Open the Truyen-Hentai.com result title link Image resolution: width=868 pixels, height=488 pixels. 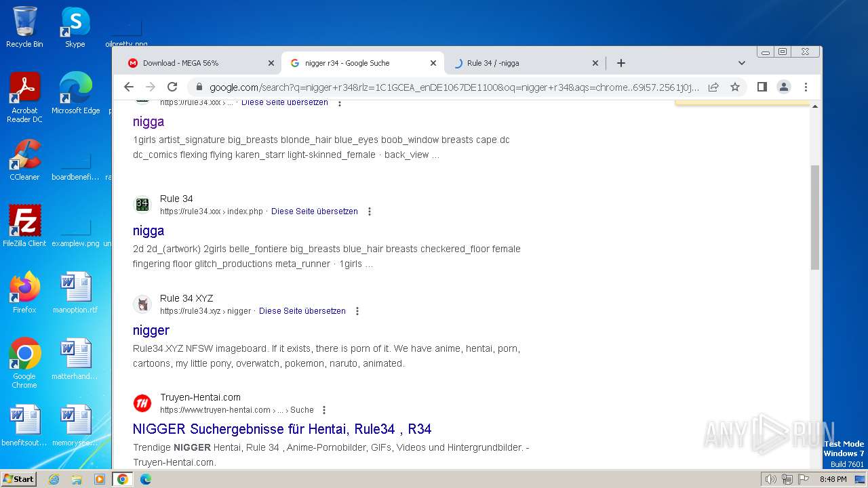[x=282, y=429]
